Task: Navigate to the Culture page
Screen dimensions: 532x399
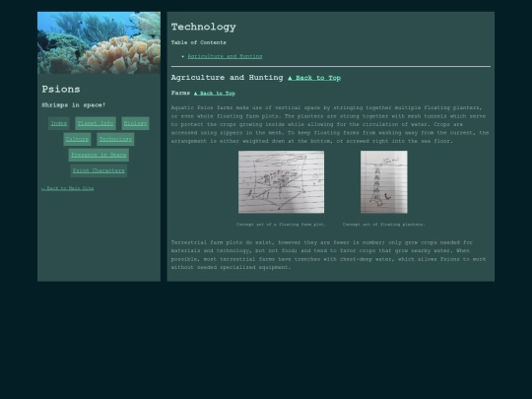Action: [77, 139]
